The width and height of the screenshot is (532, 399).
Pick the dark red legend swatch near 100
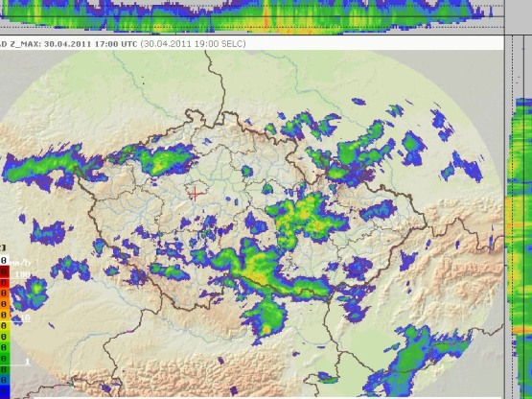(4, 271)
